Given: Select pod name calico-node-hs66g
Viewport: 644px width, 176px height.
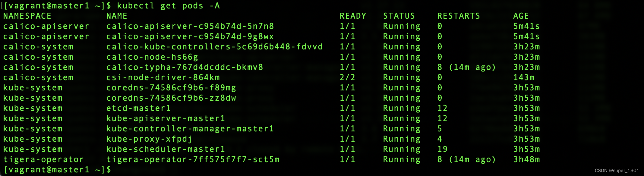Looking at the screenshot, I should point(152,57).
